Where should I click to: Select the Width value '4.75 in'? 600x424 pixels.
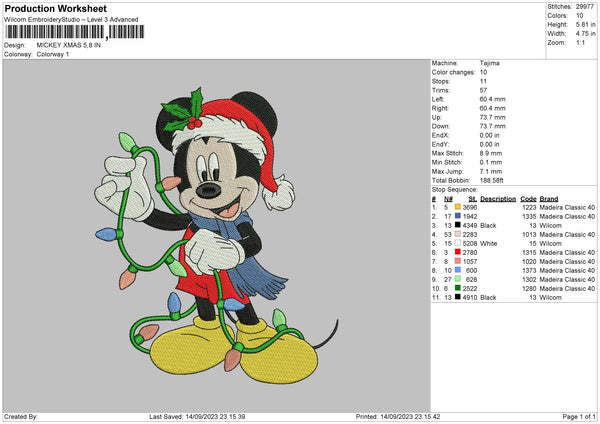(x=585, y=34)
